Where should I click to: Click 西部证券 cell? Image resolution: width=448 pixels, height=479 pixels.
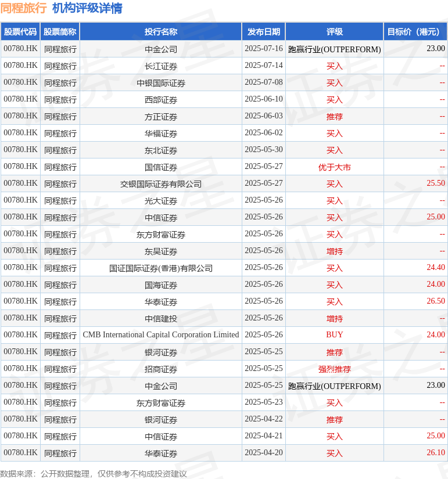coord(161,100)
